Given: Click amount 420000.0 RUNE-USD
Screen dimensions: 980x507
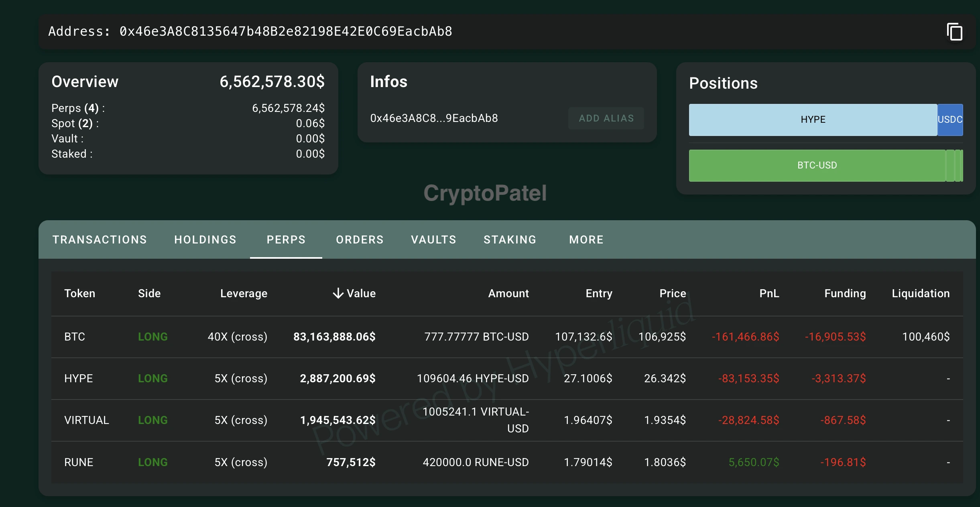Looking at the screenshot, I should coord(476,462).
